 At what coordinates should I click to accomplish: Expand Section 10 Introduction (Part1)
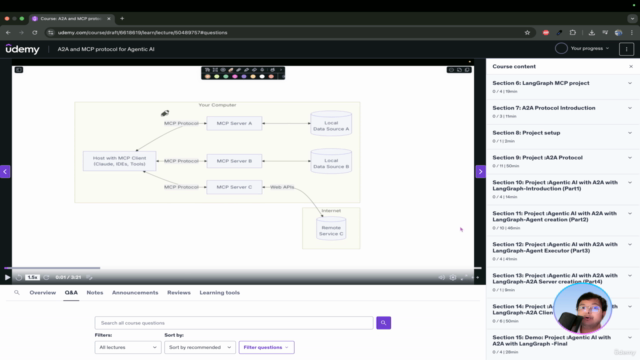(563, 189)
